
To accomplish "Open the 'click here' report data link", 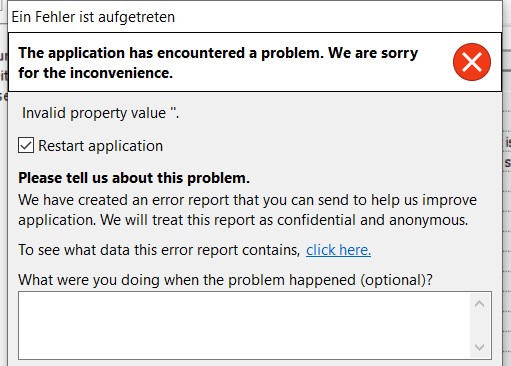I will [338, 250].
